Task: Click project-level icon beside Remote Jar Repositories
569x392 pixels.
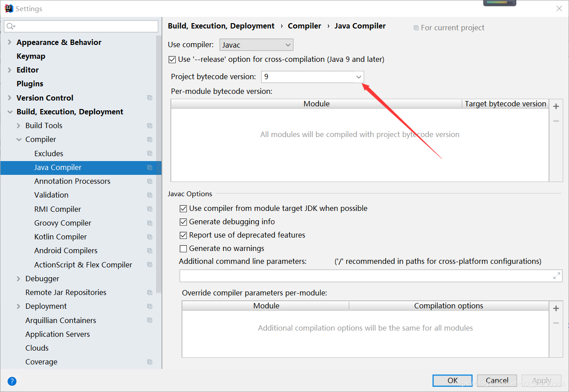Action: tap(149, 292)
